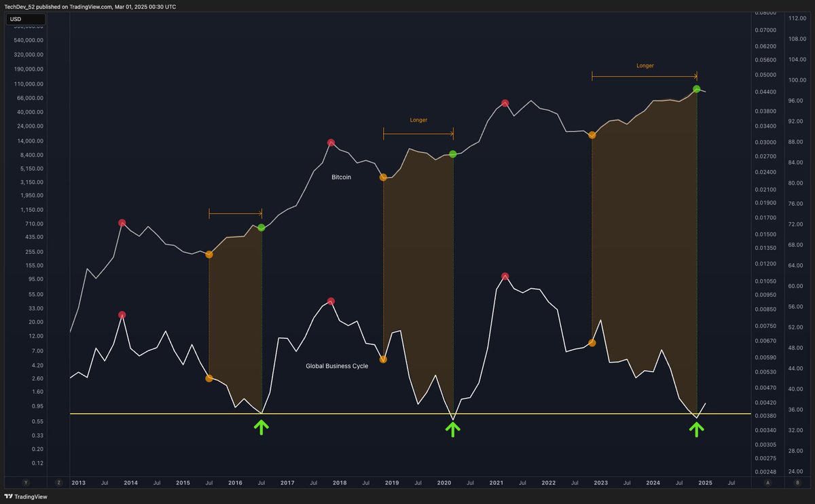Click the green dot at Bitcoin's latest peak
The height and width of the screenshot is (504, 815).
pyautogui.click(x=697, y=89)
